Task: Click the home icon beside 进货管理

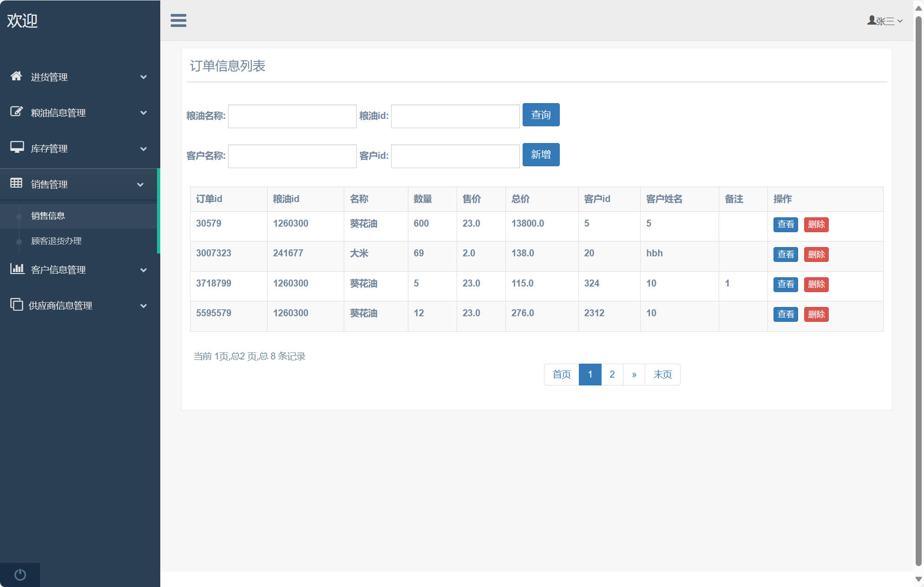Action: [x=16, y=76]
